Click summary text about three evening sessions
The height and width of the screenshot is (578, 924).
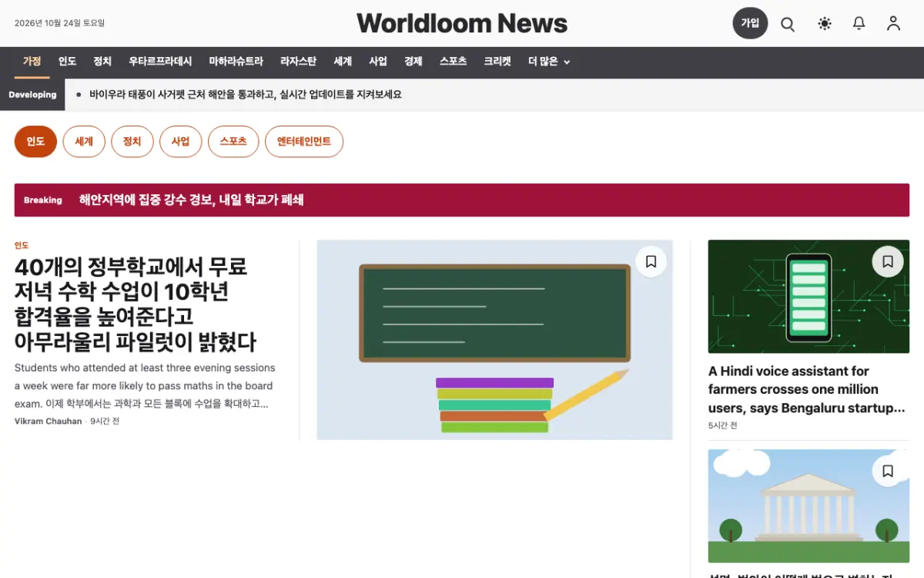tap(145, 386)
